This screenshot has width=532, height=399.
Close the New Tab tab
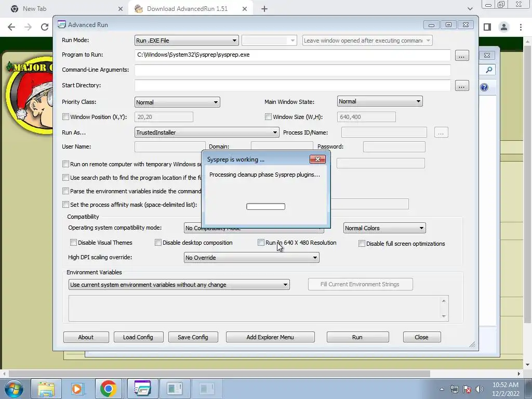121,9
